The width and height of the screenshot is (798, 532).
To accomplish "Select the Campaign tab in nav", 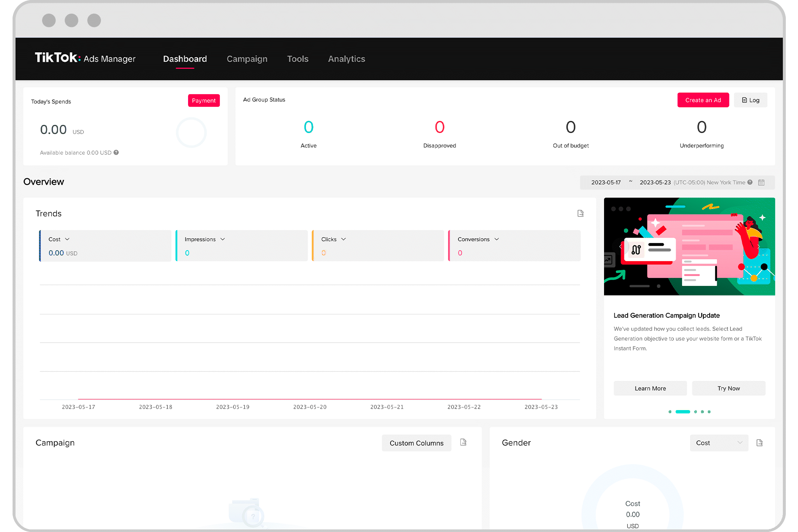I will 248,59.
